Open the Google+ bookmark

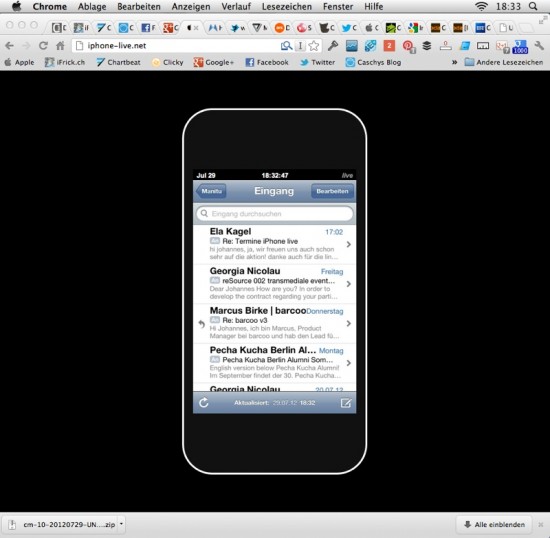point(214,62)
